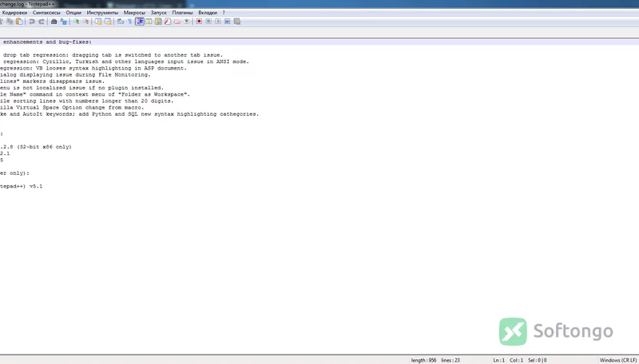Viewport: 639px width, 364px height.
Task: Click the Copy toolbar icon
Action: coord(10,22)
